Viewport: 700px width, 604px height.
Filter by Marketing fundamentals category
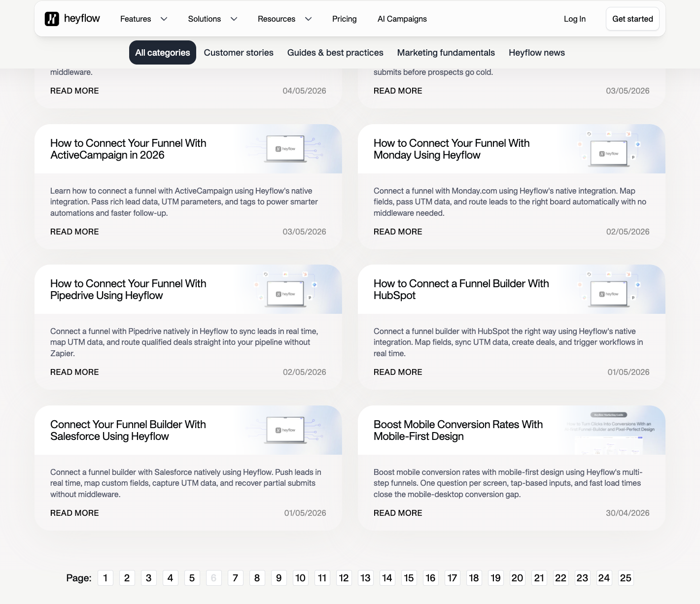(x=446, y=53)
